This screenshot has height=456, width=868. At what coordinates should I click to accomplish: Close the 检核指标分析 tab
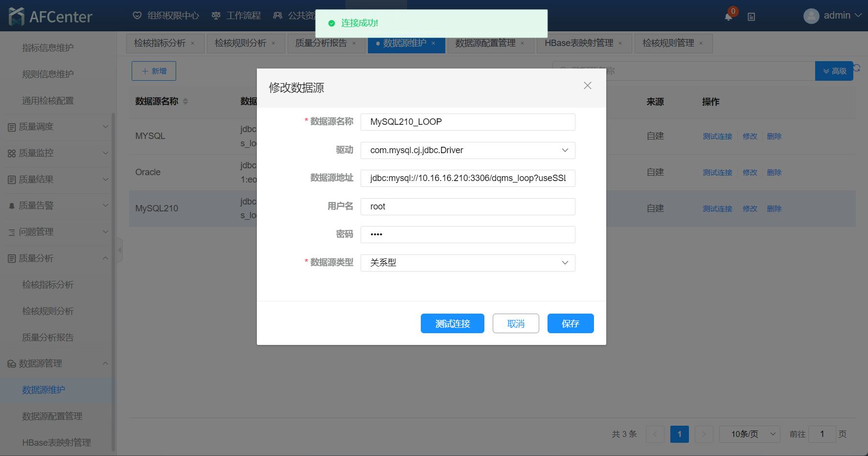coord(193,44)
